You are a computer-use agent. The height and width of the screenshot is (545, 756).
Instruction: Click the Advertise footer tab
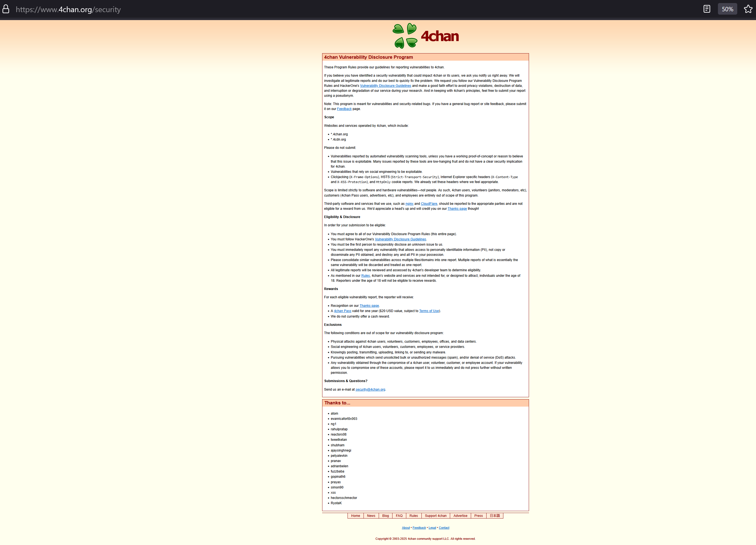[x=460, y=516]
